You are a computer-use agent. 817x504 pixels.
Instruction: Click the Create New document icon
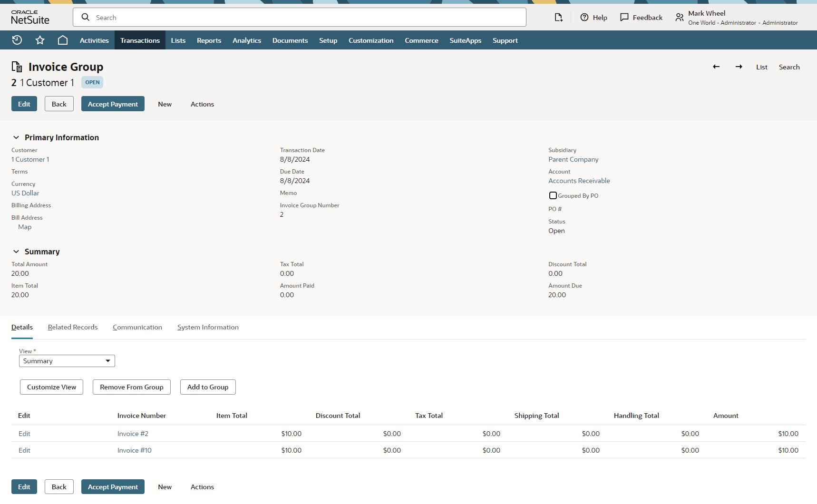click(x=559, y=17)
